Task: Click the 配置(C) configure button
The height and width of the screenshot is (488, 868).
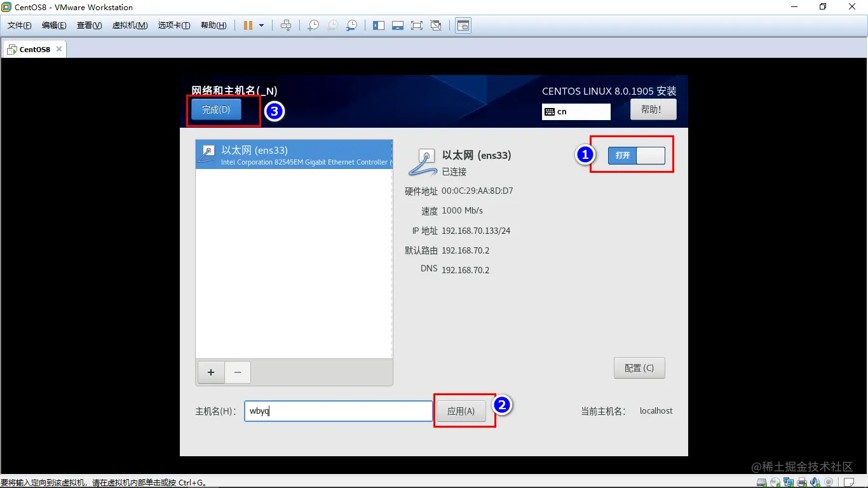Action: tap(639, 368)
